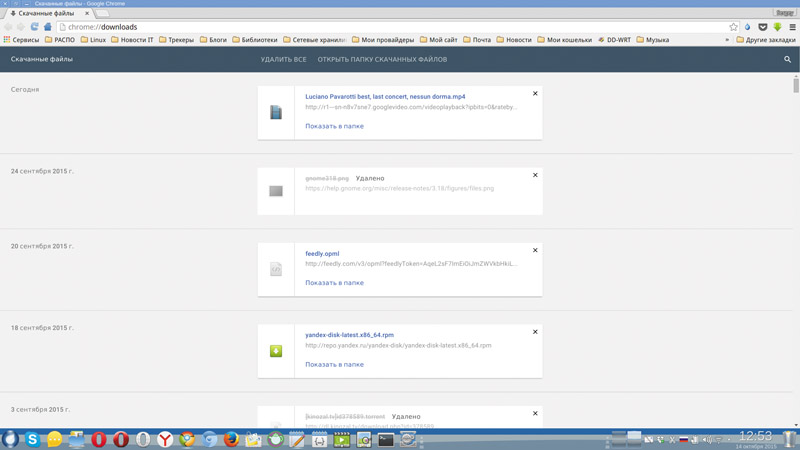Click the volume icon in the system tray

pyautogui.click(x=707, y=439)
